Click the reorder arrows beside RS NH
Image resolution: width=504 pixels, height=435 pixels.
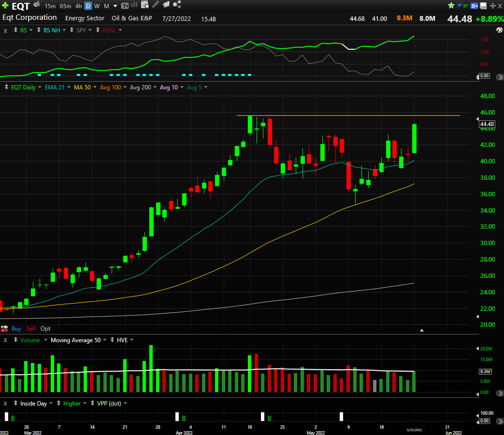point(39,30)
